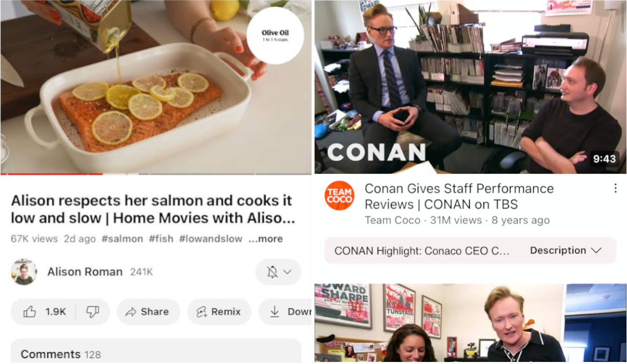Tap the Share arrow button

coord(148,312)
